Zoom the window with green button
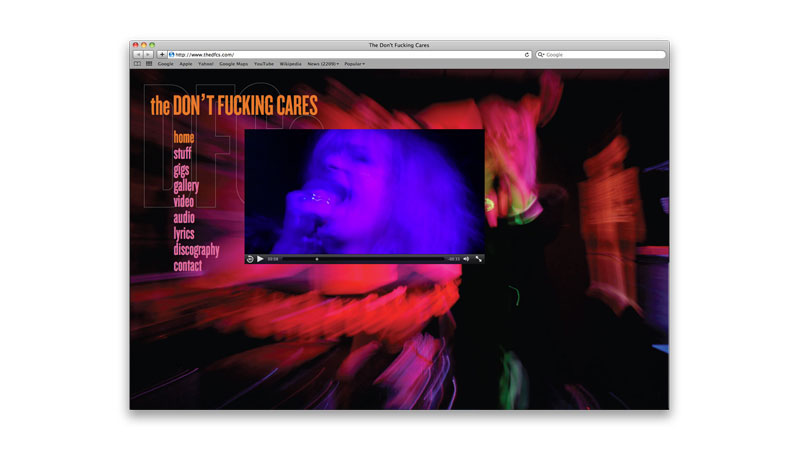 (152, 45)
